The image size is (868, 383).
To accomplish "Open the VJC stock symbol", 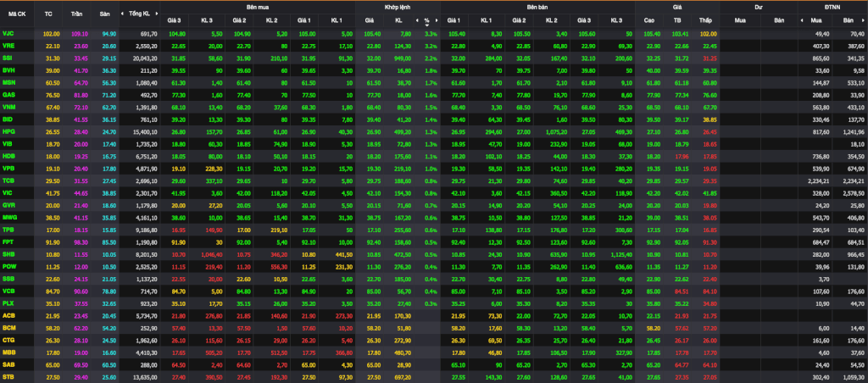I will pos(8,34).
